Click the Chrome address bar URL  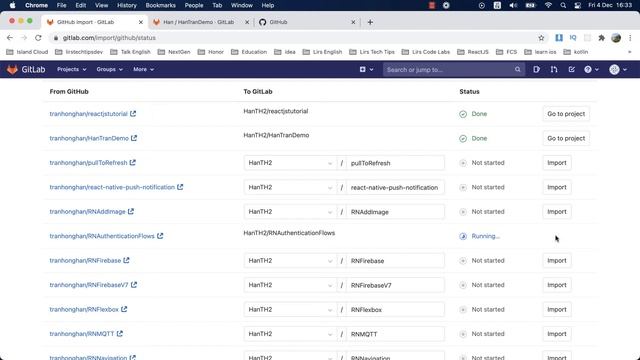click(109, 38)
